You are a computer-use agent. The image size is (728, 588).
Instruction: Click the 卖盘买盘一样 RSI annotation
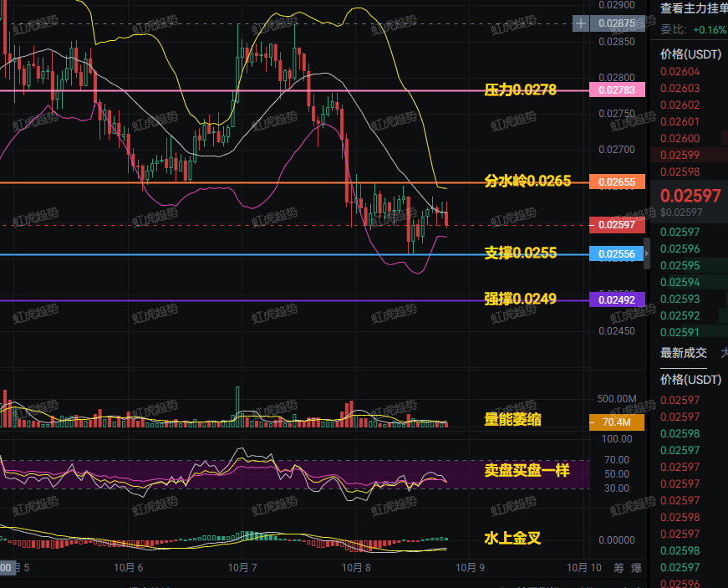(x=527, y=471)
